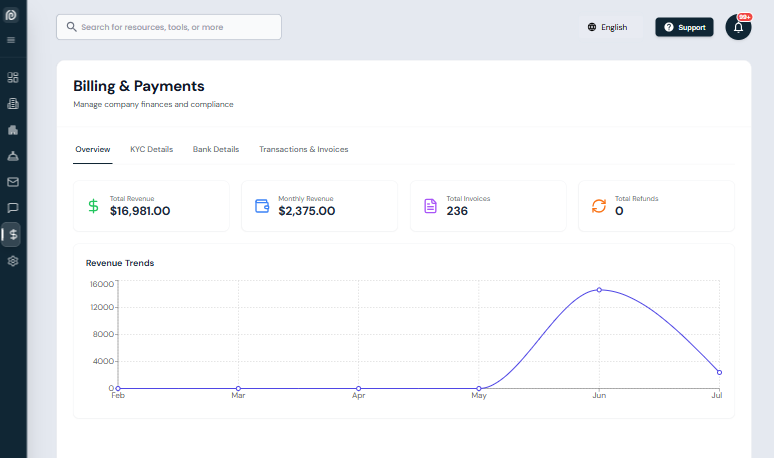774x458 pixels.
Task: Switch to the Bank Details tab
Action: click(x=216, y=149)
